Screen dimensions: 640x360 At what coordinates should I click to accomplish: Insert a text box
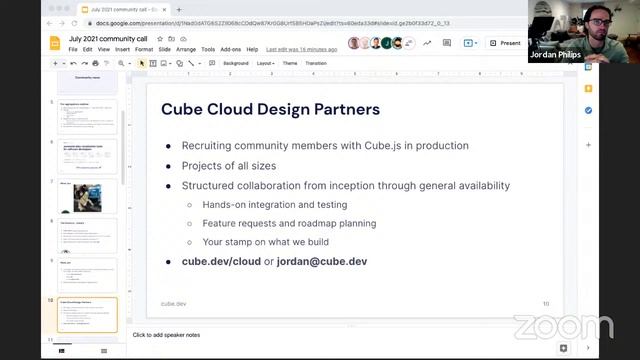coord(153,63)
